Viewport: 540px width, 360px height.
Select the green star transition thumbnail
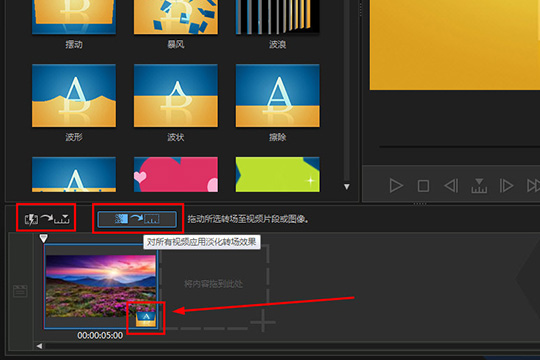[x=278, y=174]
